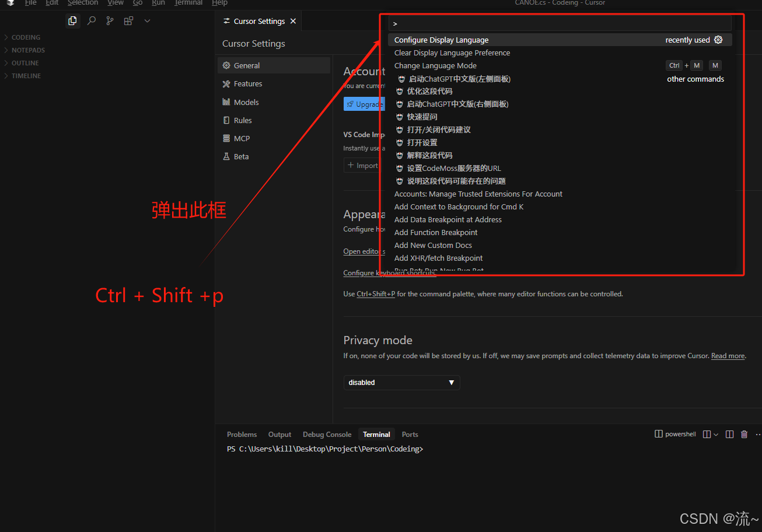762x532 pixels.
Task: Switch to the Debug Console tab
Action: pos(327,435)
